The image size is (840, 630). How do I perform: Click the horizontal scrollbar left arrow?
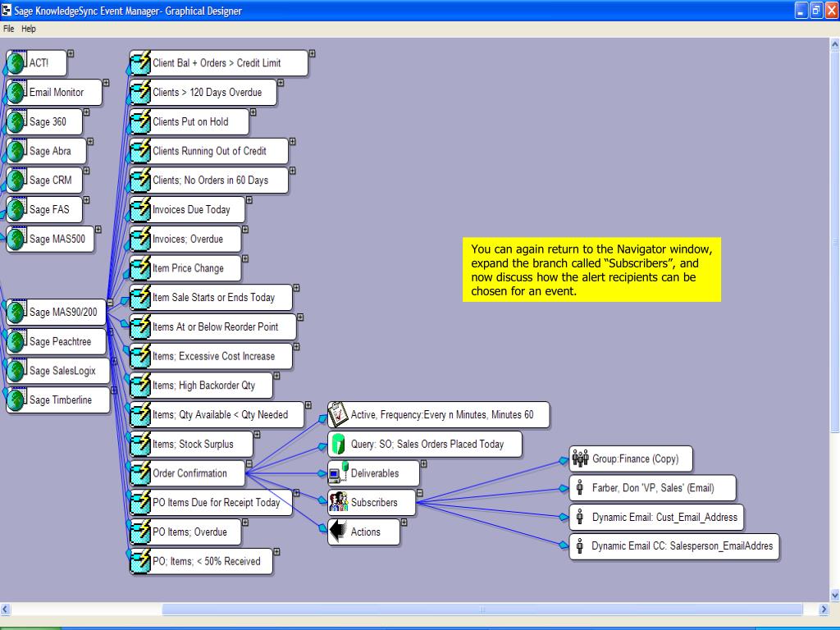point(6,609)
